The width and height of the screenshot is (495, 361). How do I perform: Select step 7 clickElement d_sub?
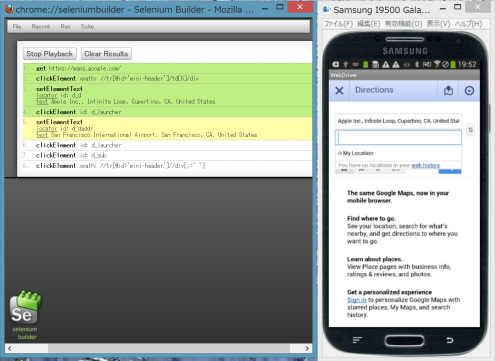168,155
